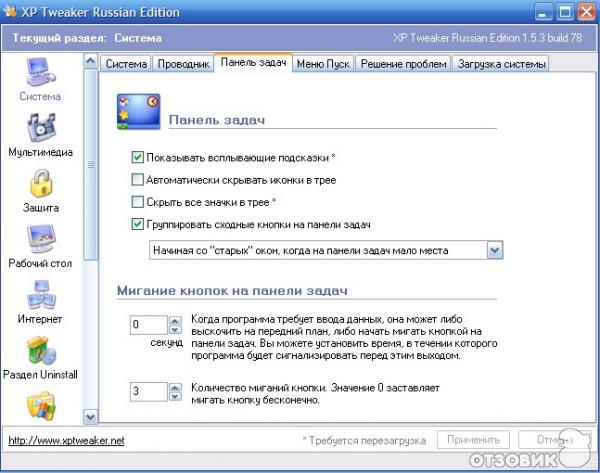Open the Решение проблем tab
600x473 pixels.
(403, 64)
